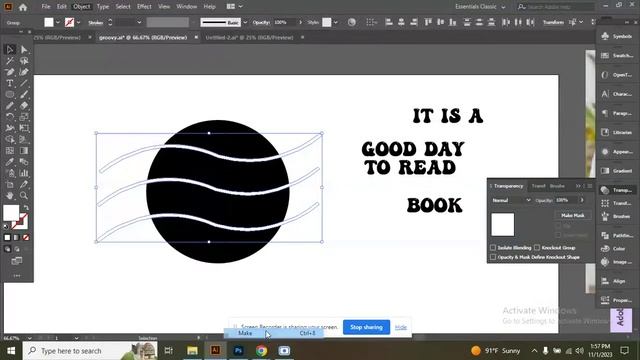The height and width of the screenshot is (360, 640).
Task: Click the opacity mask thumbnail
Action: coord(502,224)
